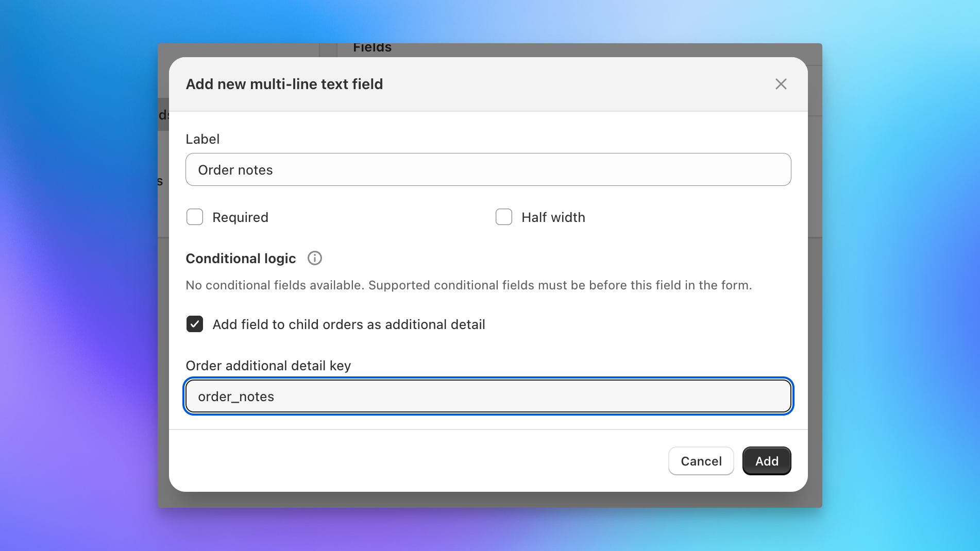Uncheck 'Add field to child orders as additional detail'

coord(194,324)
